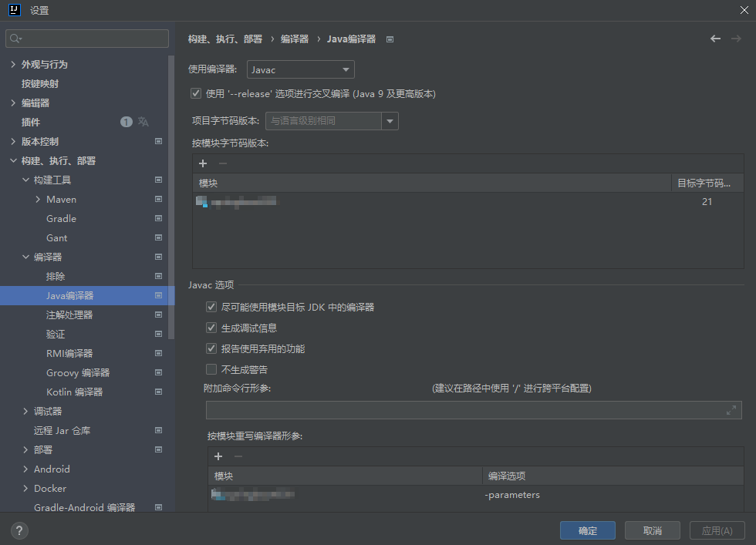
Task: Click the 取消 button
Action: point(653,530)
